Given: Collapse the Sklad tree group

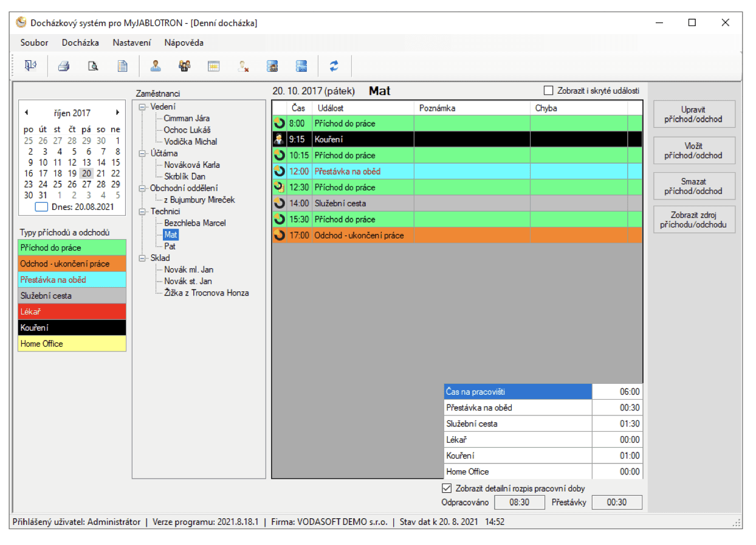Looking at the screenshot, I should point(143,258).
